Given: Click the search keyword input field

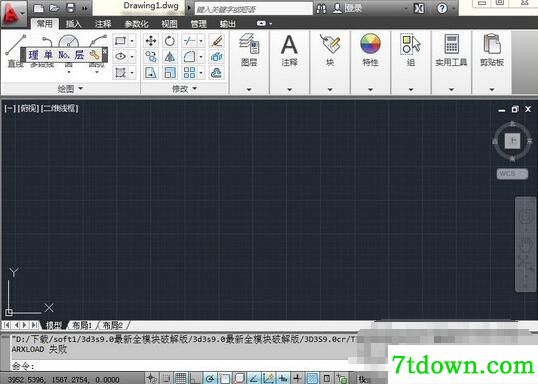Looking at the screenshot, I should click(254, 9).
